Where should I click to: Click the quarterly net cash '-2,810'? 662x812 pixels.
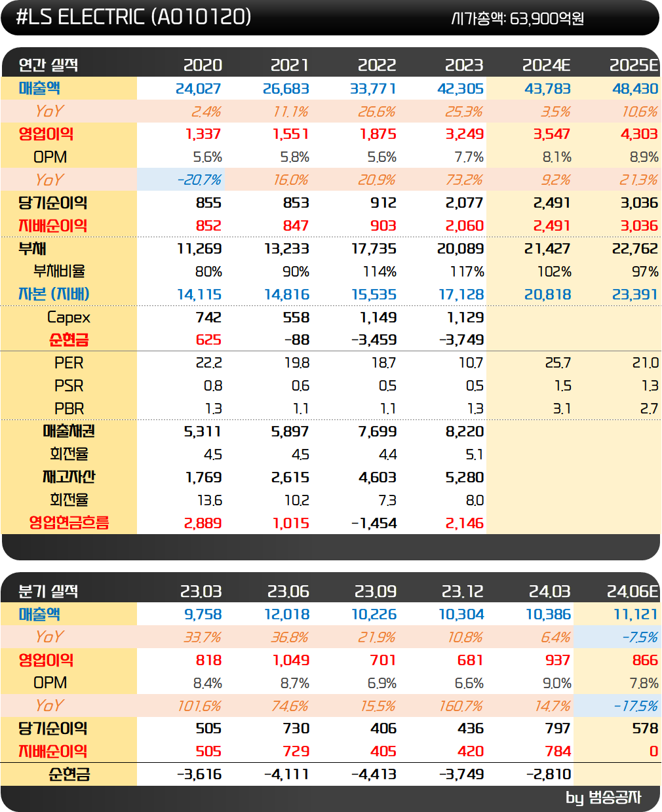pos(549,774)
